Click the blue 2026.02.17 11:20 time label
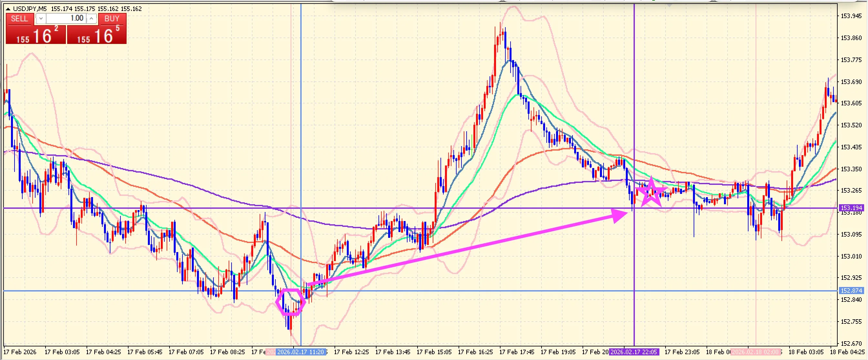Screen dimensions: 868x360 click(301, 352)
